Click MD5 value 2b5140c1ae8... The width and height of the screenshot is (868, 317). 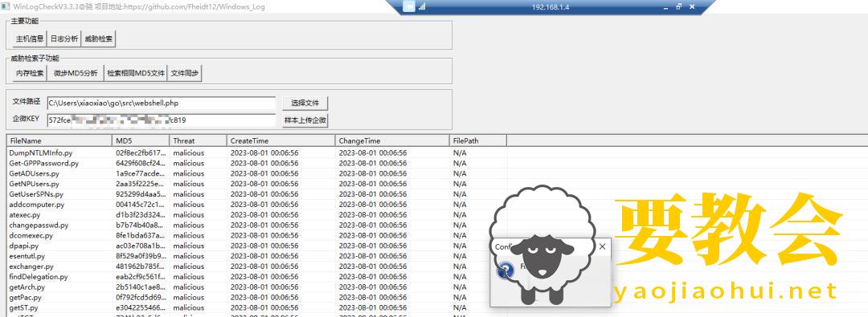[x=141, y=287]
